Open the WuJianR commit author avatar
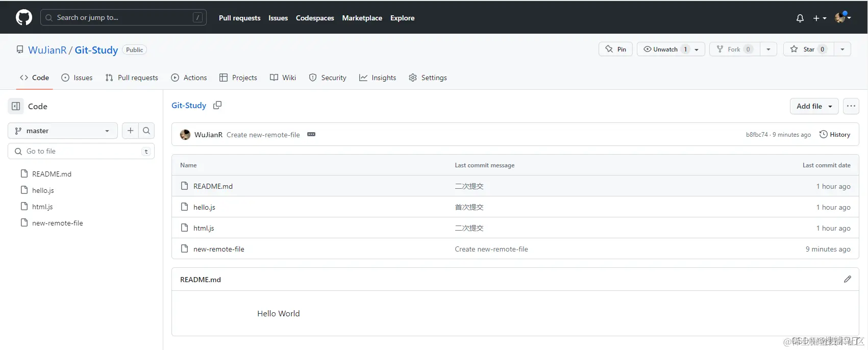Viewport: 868px width, 350px height. [185, 135]
